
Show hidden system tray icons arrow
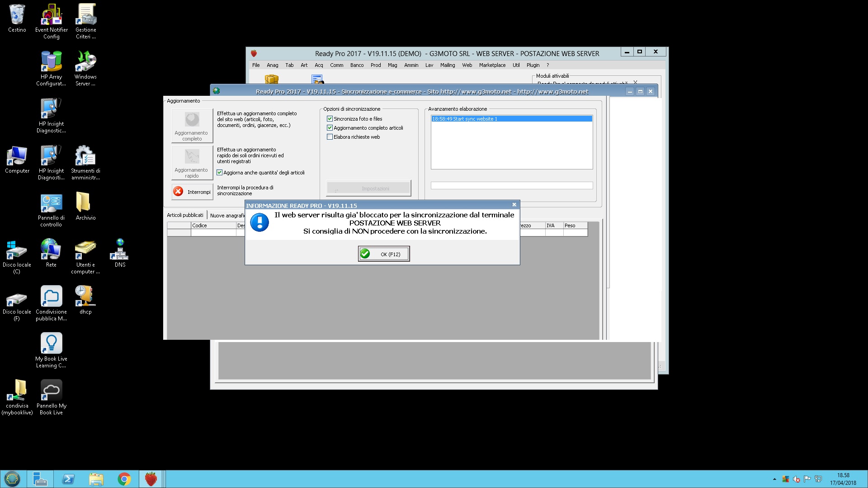coord(774,479)
